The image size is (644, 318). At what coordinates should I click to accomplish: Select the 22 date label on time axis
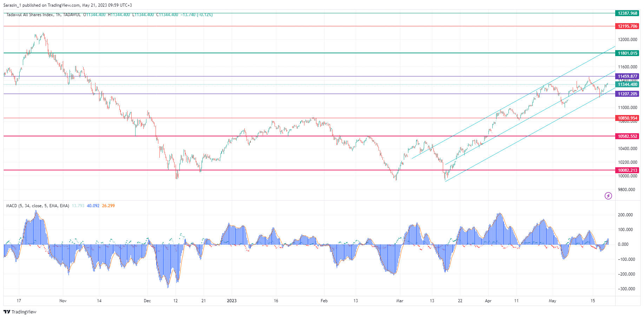tap(460, 301)
